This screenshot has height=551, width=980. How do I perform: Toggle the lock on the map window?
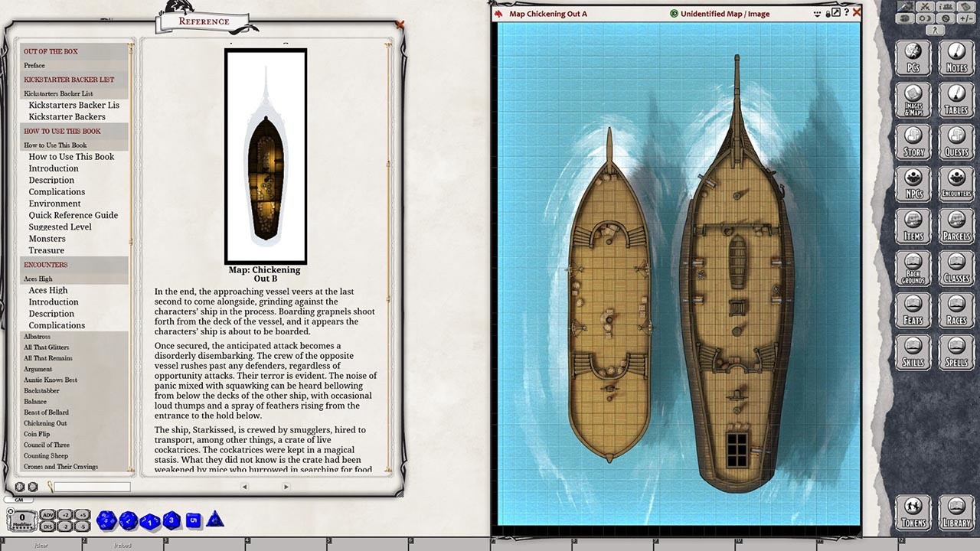coord(828,14)
